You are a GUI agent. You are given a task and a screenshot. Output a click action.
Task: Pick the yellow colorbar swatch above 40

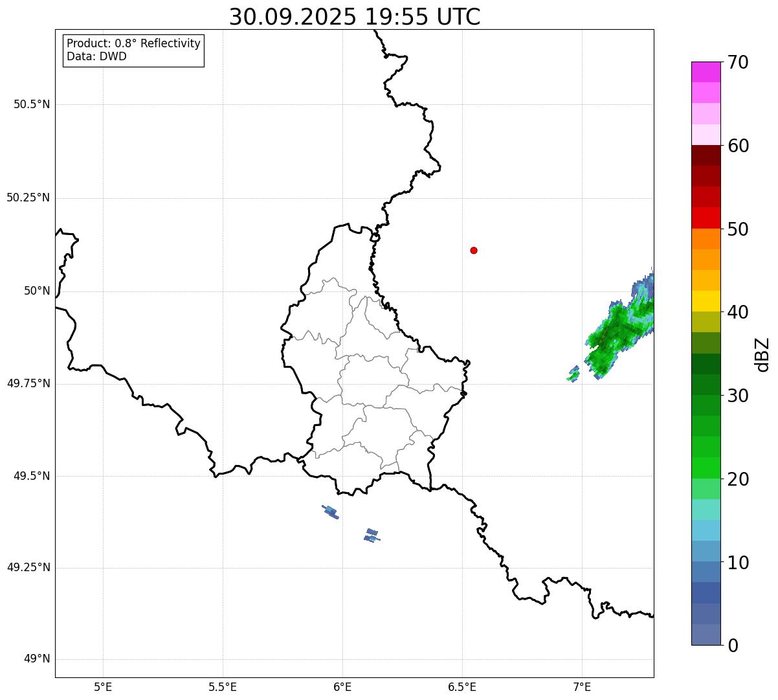706,301
